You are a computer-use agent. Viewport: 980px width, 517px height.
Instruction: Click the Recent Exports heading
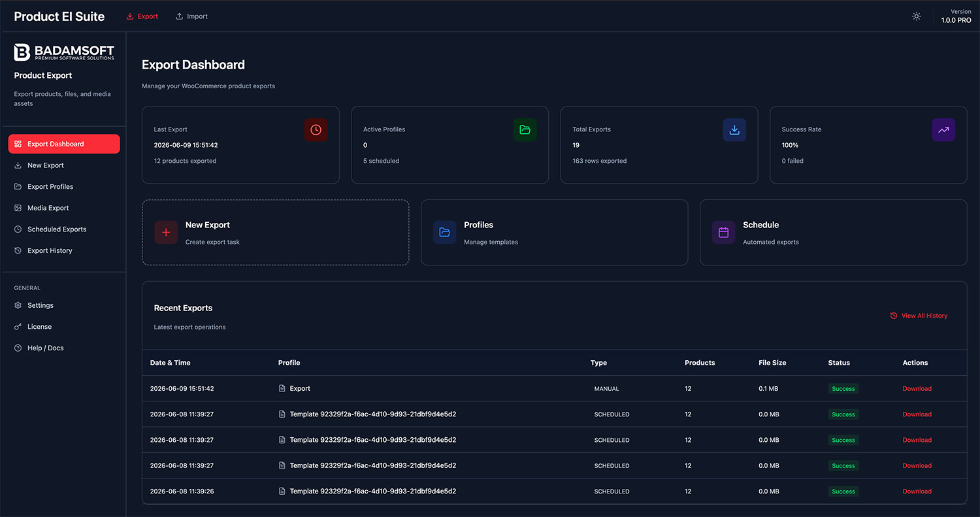coord(183,308)
